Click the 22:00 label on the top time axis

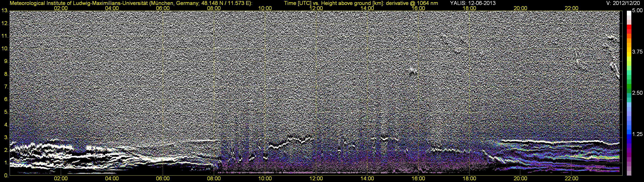coord(571,8)
